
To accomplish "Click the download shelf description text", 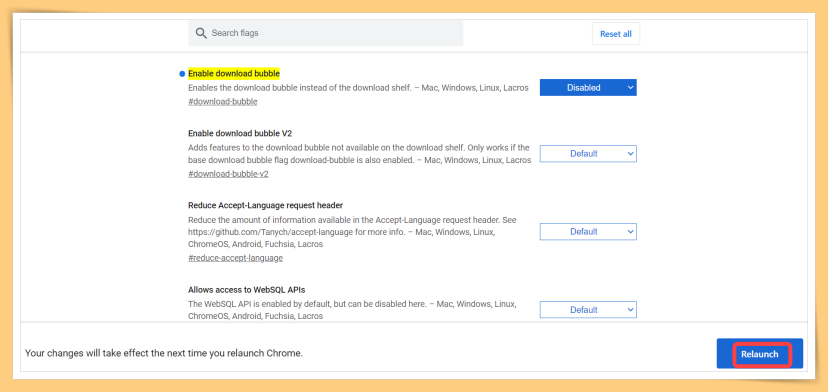I will pyautogui.click(x=358, y=88).
